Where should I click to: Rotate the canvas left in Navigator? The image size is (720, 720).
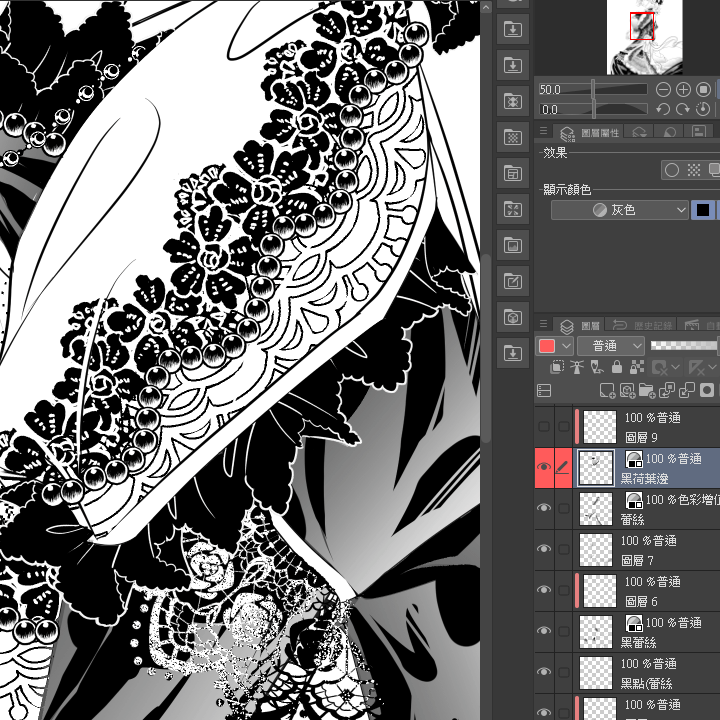point(663,109)
